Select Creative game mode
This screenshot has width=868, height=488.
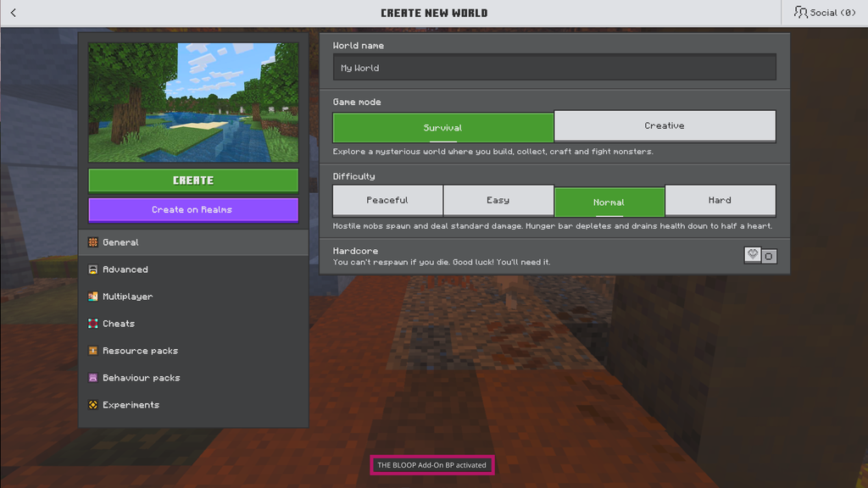(x=665, y=126)
